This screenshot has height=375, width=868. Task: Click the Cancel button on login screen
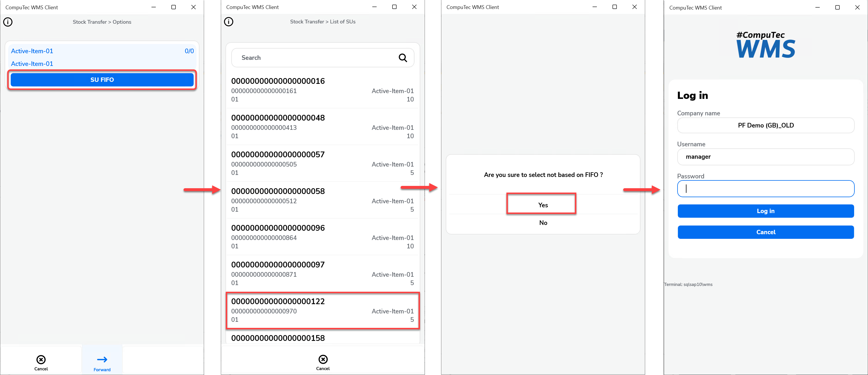click(766, 232)
